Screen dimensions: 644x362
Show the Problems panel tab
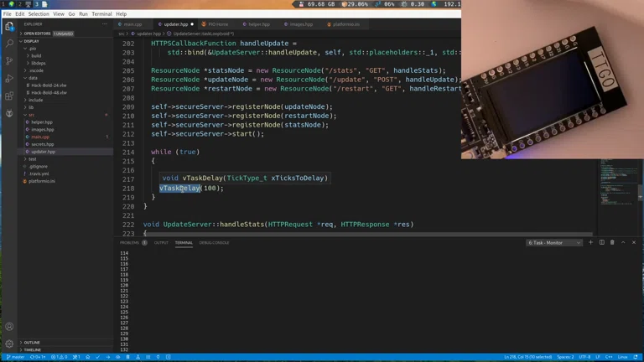[129, 242]
